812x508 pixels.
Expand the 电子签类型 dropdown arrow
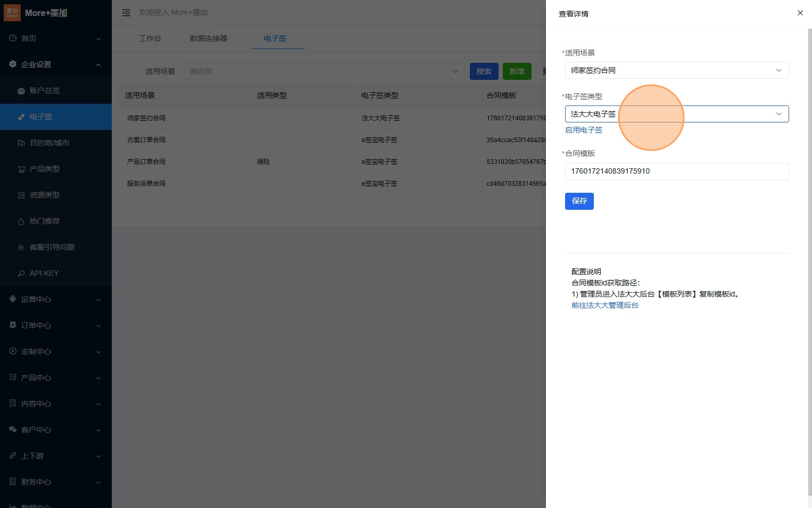(778, 114)
